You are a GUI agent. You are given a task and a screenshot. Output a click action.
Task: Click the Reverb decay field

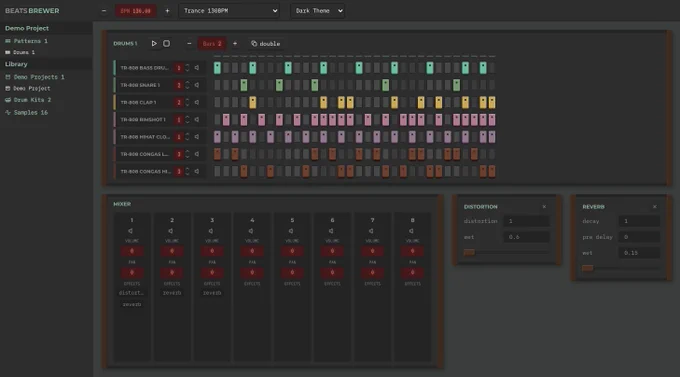(x=639, y=221)
